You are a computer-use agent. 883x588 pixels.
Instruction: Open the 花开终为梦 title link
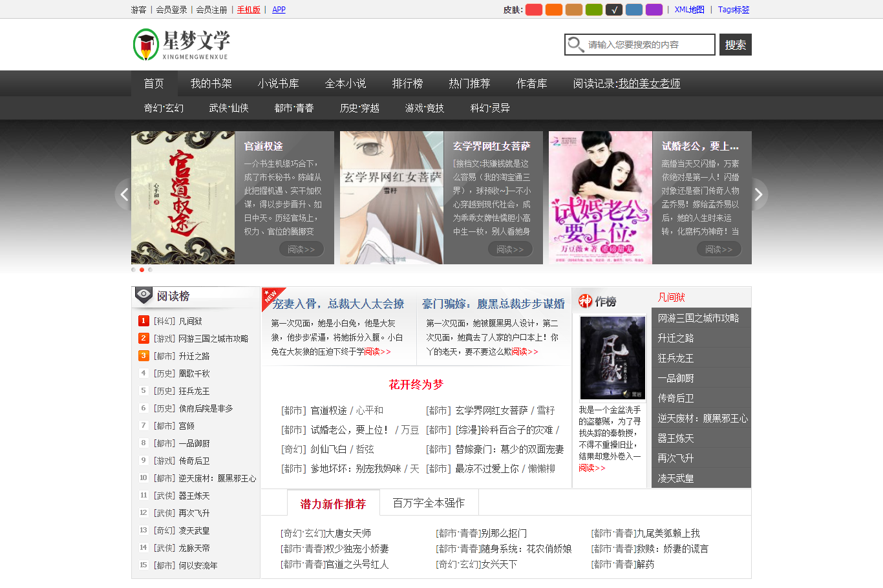416,384
